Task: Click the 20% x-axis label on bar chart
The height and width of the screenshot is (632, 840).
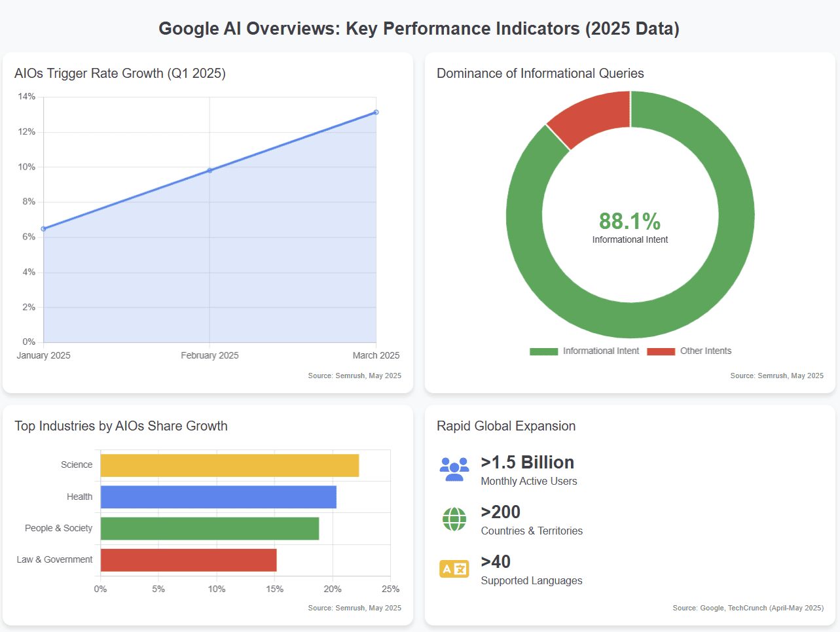Action: (333, 589)
